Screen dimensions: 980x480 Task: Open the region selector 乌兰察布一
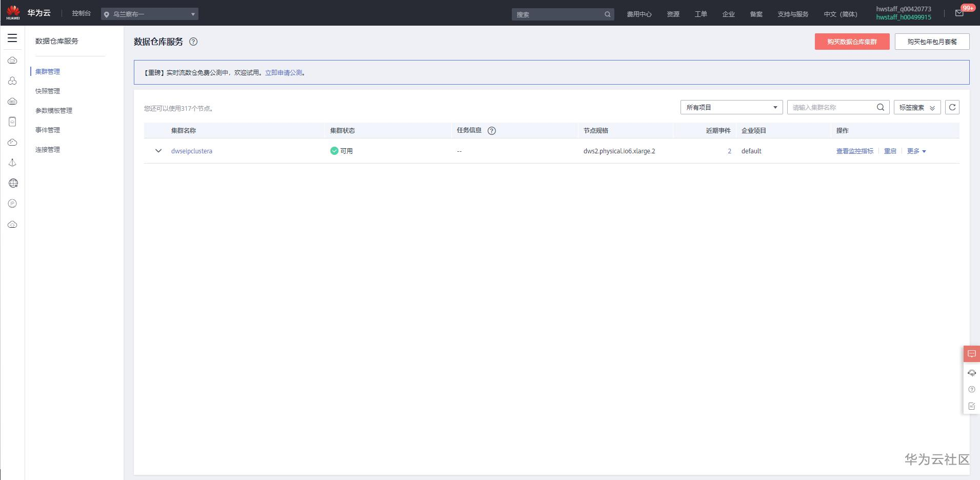tap(150, 14)
